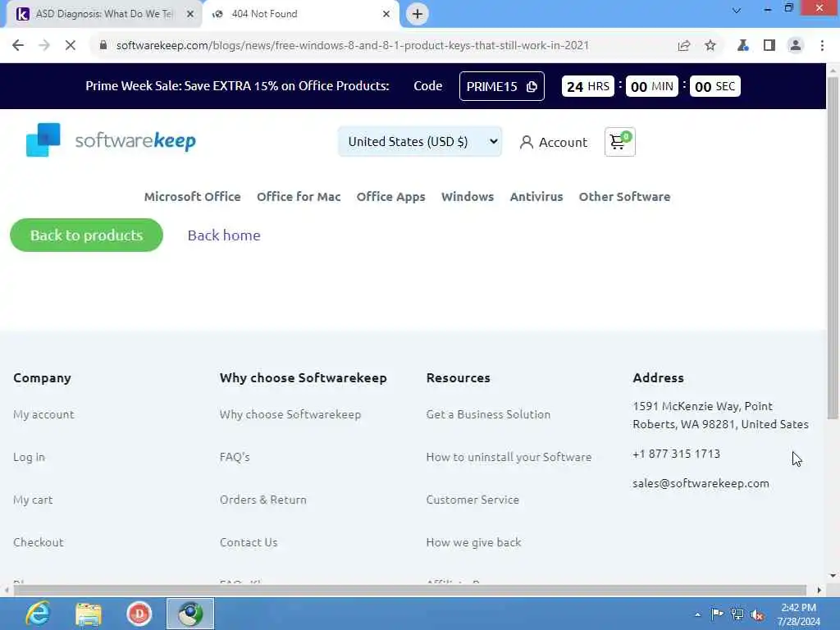
Task: Open the How we give back link
Action: [473, 542]
